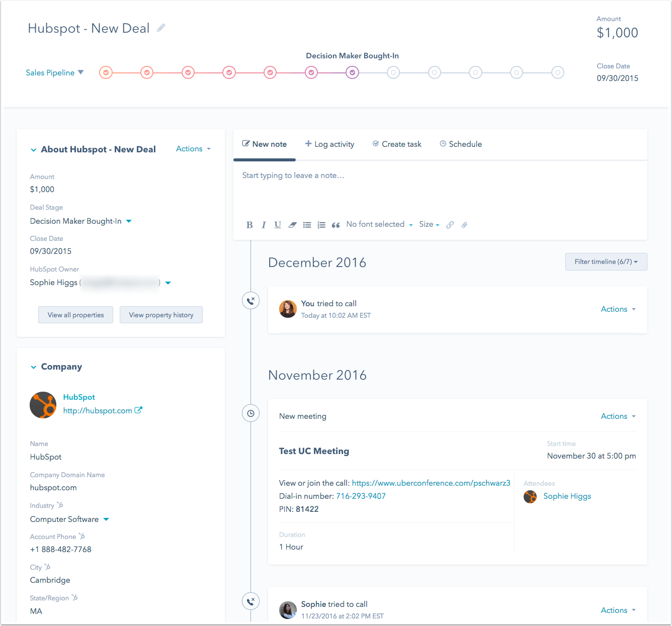Open Actions for 'Sophie tried to call'

point(618,610)
